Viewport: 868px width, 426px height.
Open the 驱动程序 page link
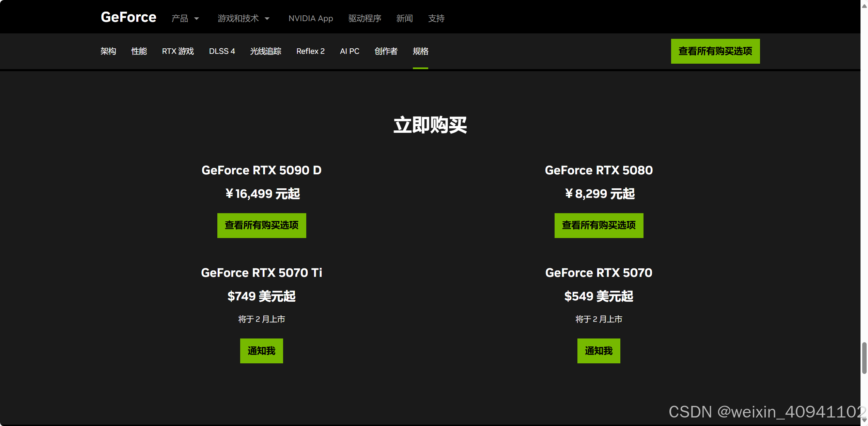tap(365, 18)
